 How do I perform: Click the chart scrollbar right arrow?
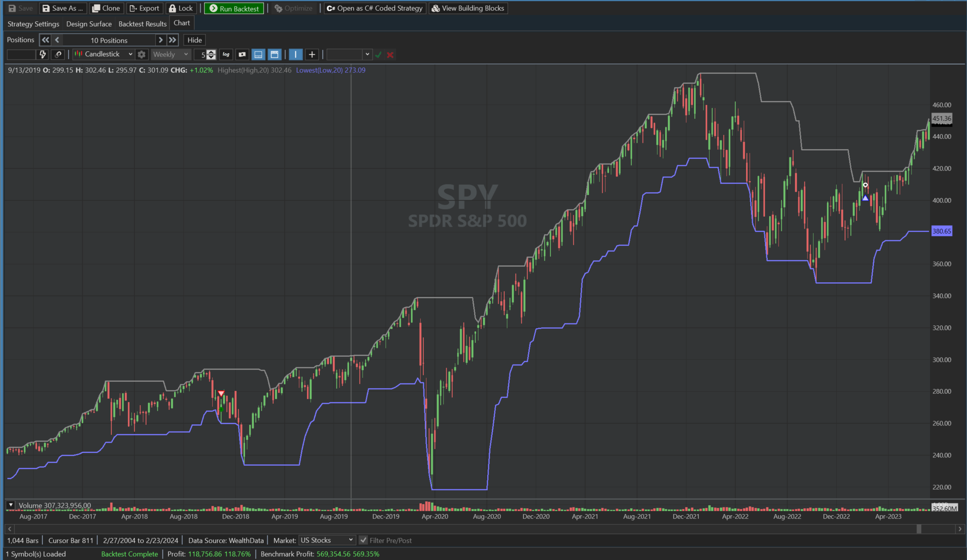tap(960, 529)
